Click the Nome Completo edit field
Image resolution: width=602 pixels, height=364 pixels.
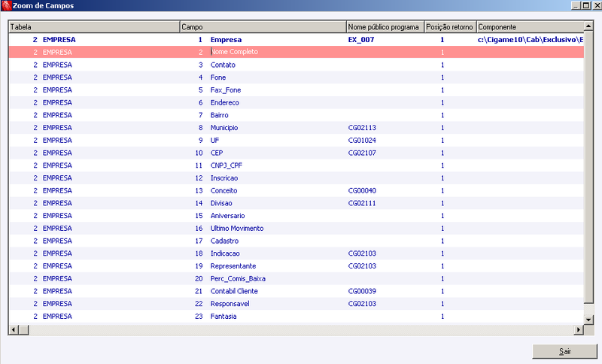pos(278,52)
